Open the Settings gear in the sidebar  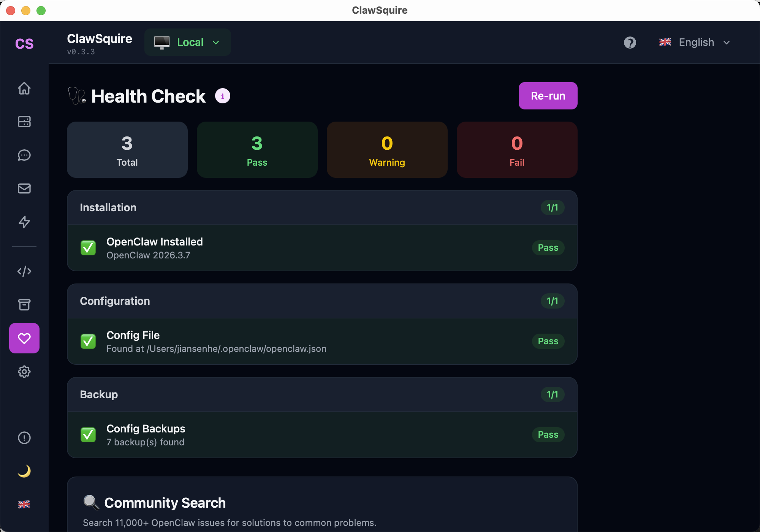click(24, 372)
